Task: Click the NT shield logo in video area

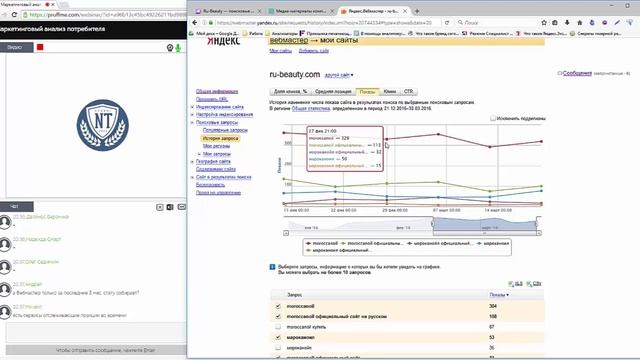Action: tap(102, 125)
